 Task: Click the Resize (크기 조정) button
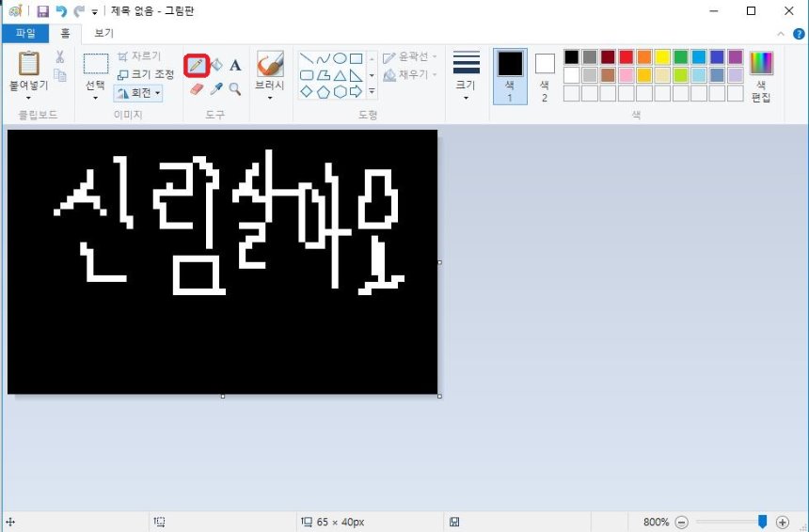(146, 75)
